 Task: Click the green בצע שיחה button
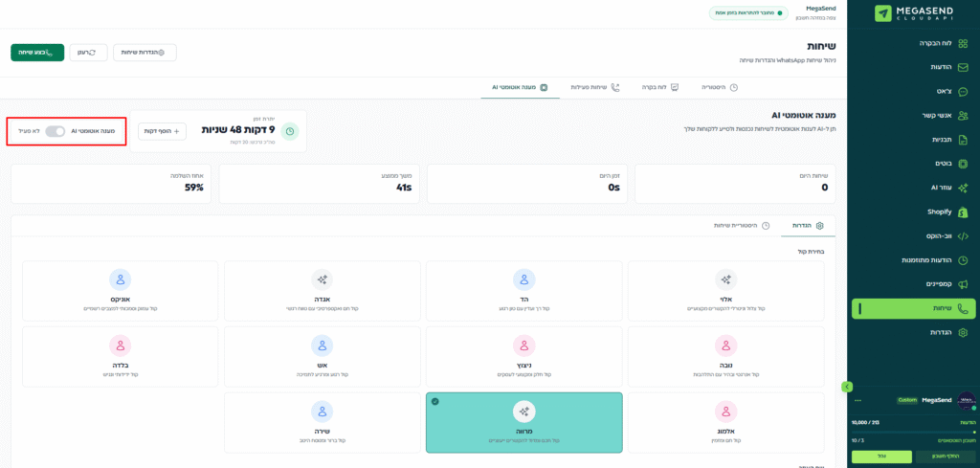click(37, 52)
